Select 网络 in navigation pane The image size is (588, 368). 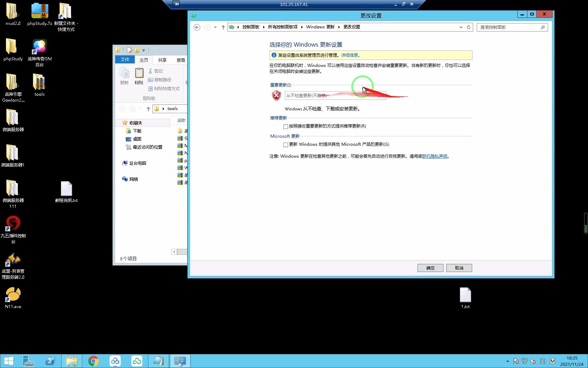130,179
